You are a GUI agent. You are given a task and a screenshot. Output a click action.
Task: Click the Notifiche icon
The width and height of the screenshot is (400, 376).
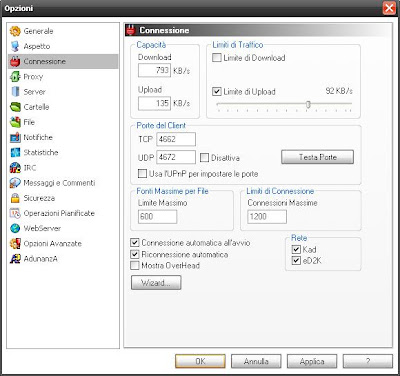click(x=15, y=137)
